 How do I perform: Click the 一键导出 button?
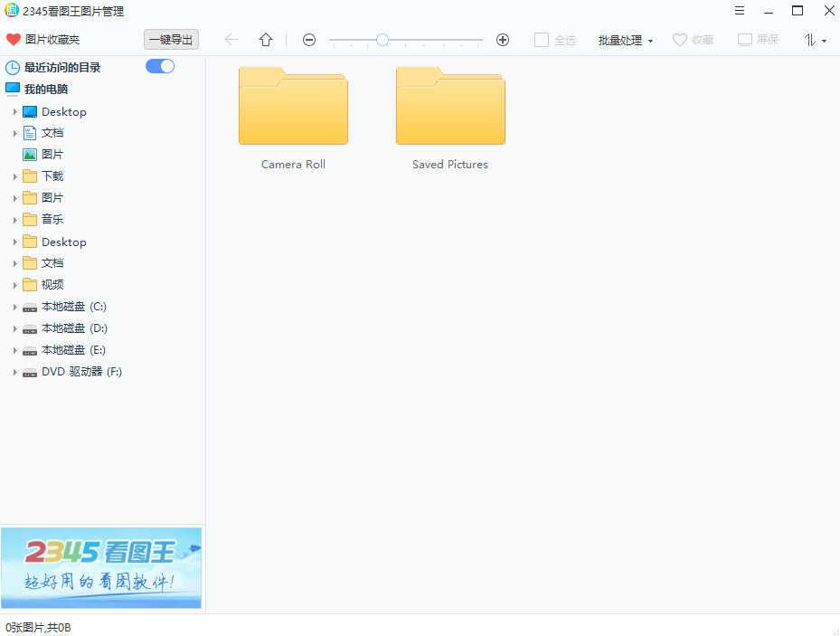click(171, 40)
